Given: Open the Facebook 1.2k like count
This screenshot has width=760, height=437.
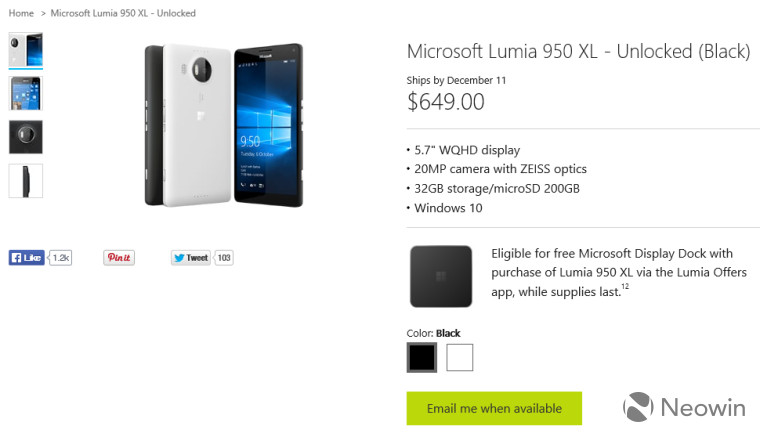Looking at the screenshot, I should (x=61, y=258).
